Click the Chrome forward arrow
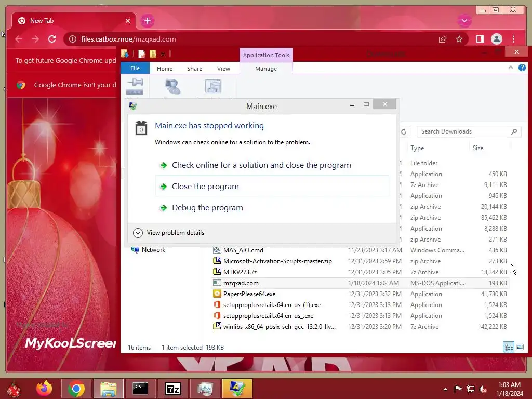Viewport: 532px width, 399px height. point(35,39)
